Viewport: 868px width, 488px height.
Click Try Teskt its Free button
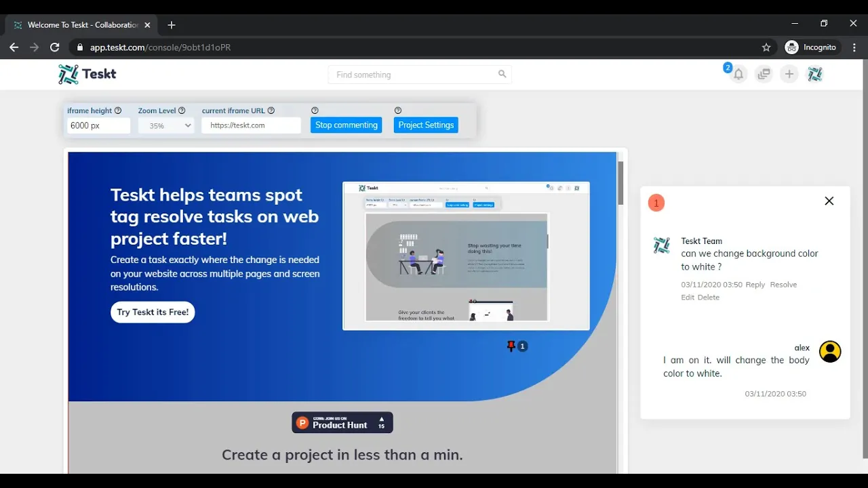(153, 312)
